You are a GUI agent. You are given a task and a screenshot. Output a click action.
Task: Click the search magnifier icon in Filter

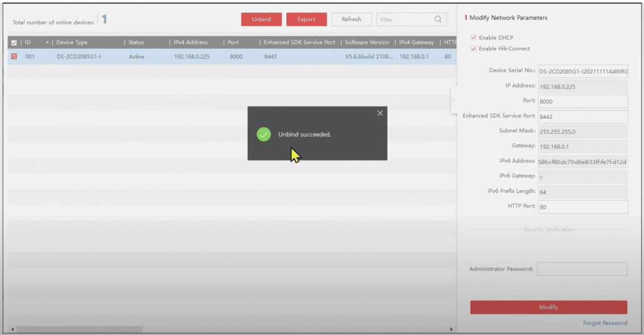click(x=437, y=19)
